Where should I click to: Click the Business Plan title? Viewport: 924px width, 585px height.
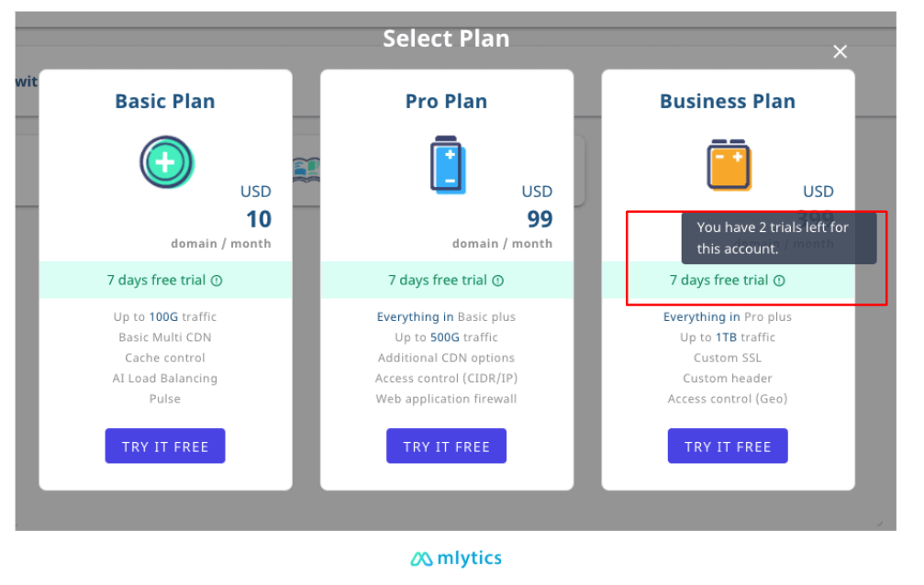(x=727, y=102)
